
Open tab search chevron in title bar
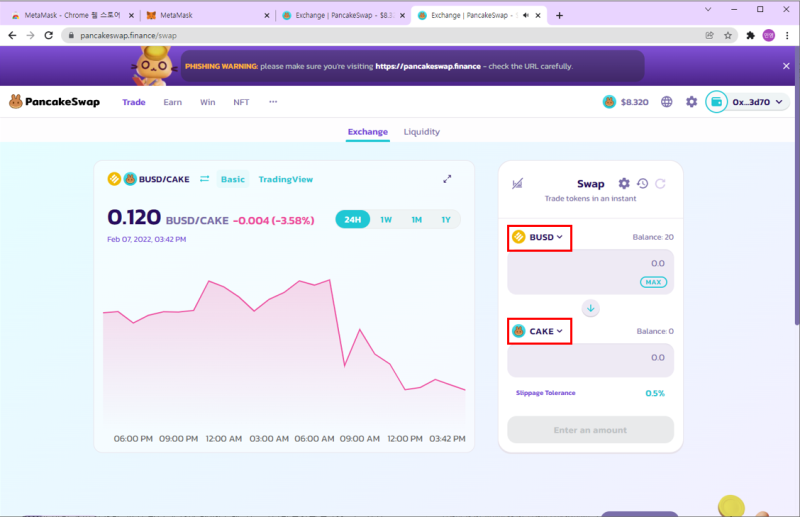point(708,9)
